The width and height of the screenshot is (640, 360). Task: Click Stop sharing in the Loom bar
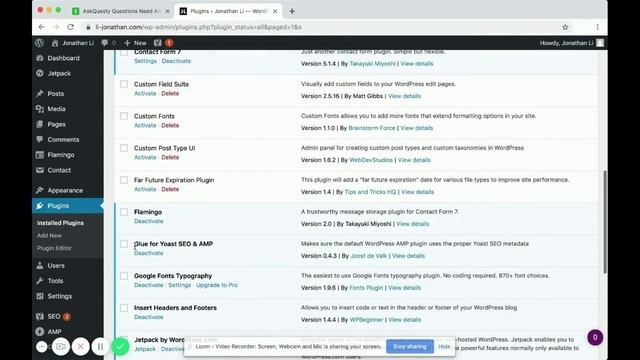coord(410,347)
